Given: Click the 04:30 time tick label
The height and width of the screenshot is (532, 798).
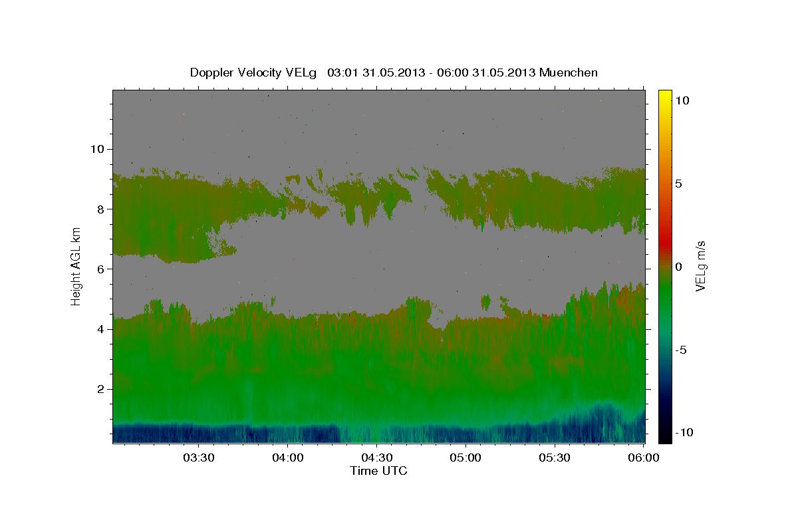Looking at the screenshot, I should tap(376, 458).
